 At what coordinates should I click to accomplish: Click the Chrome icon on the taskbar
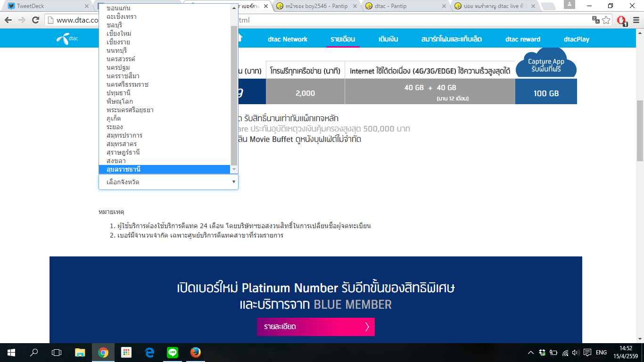(x=103, y=352)
